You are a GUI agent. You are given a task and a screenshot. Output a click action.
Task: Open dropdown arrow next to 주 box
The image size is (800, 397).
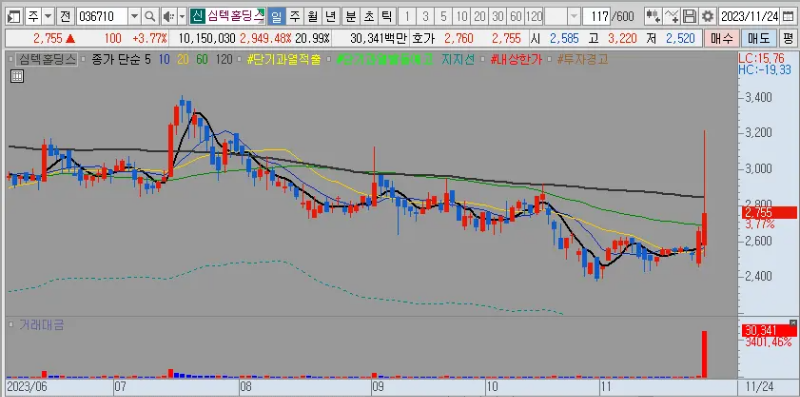[48, 17]
